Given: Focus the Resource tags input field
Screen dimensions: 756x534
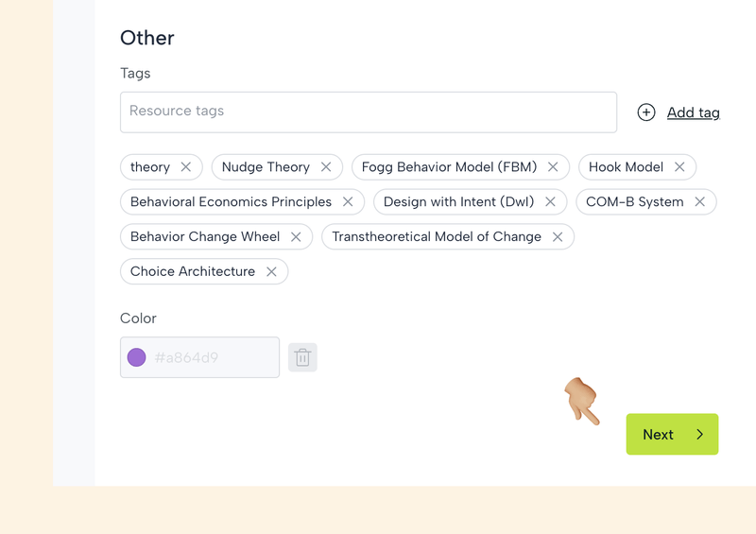Looking at the screenshot, I should coord(368,112).
